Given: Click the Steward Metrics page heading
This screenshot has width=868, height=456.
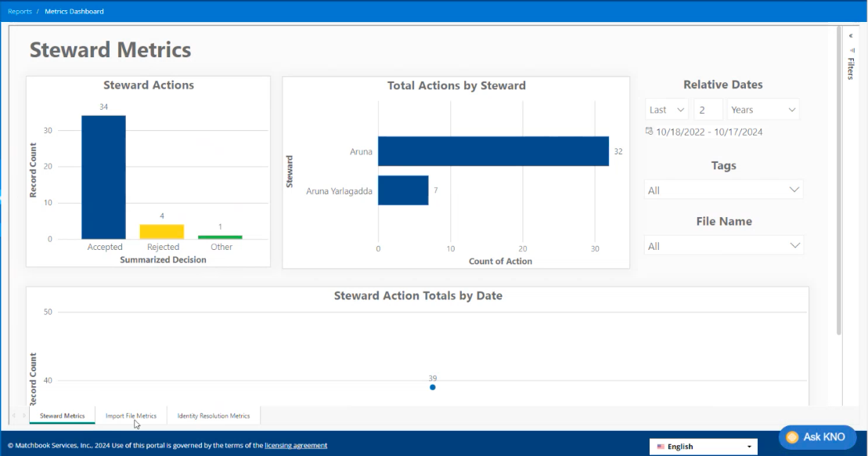Looking at the screenshot, I should [x=110, y=49].
